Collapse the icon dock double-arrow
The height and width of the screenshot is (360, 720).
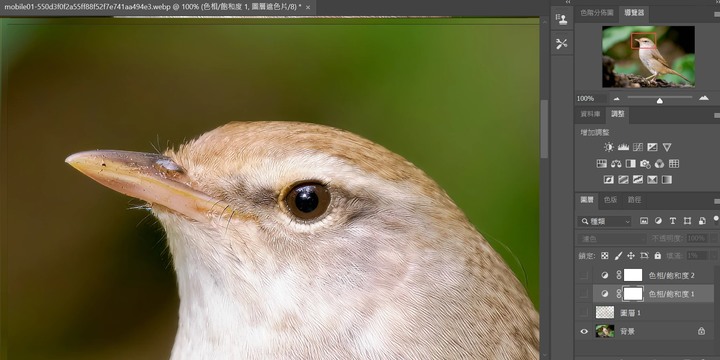(x=568, y=2)
